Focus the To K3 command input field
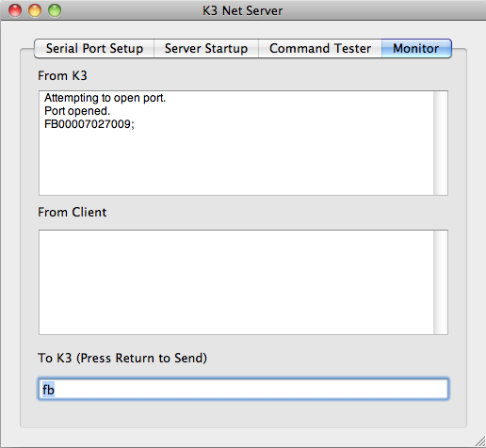 coord(243,389)
